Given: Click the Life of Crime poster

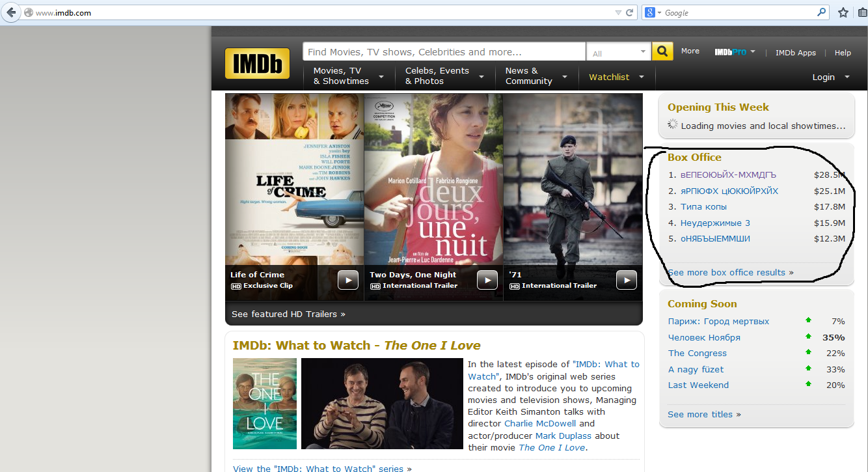Looking at the screenshot, I should click(x=295, y=179).
